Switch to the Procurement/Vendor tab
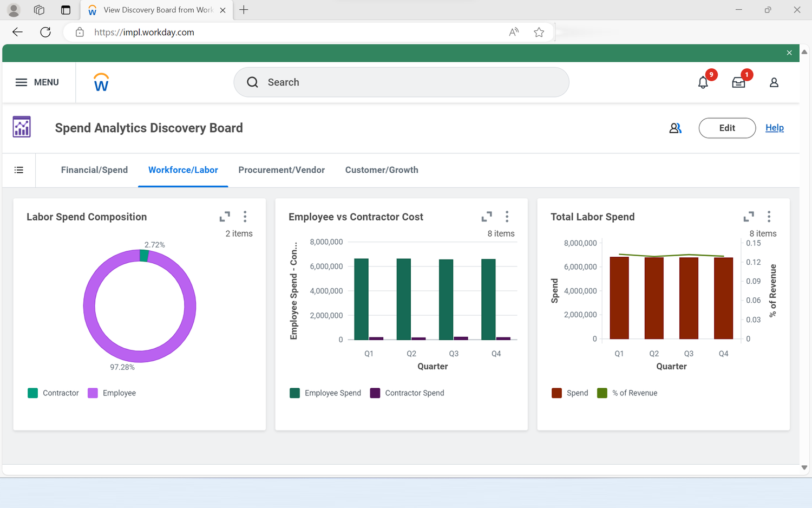The width and height of the screenshot is (812, 508). pos(281,170)
